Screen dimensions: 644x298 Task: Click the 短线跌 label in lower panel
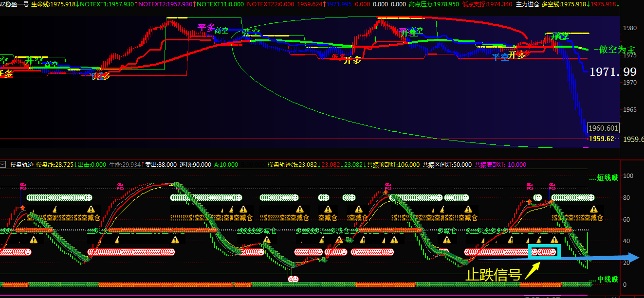607,178
